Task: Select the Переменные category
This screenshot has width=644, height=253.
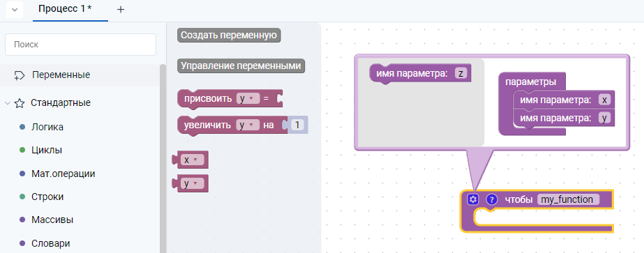Action: pos(80,75)
